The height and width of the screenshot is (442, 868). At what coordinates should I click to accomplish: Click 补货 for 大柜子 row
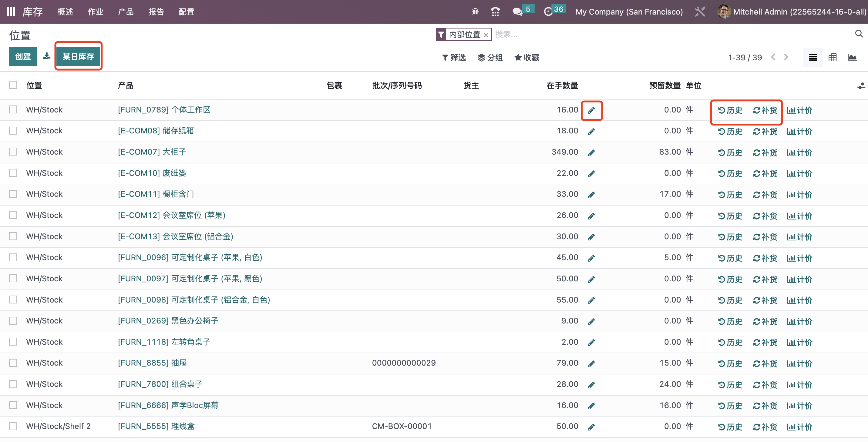[x=765, y=152]
